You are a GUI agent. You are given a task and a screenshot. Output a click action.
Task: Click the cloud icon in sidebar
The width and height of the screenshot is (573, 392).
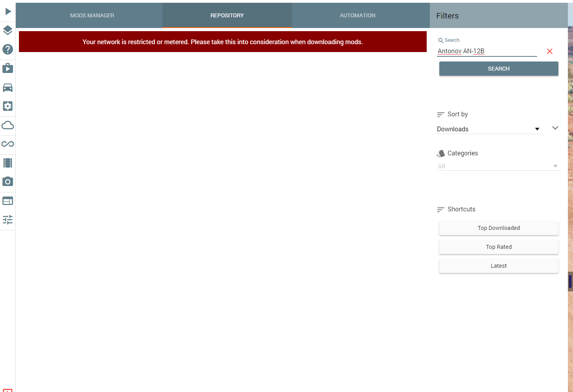click(8, 125)
